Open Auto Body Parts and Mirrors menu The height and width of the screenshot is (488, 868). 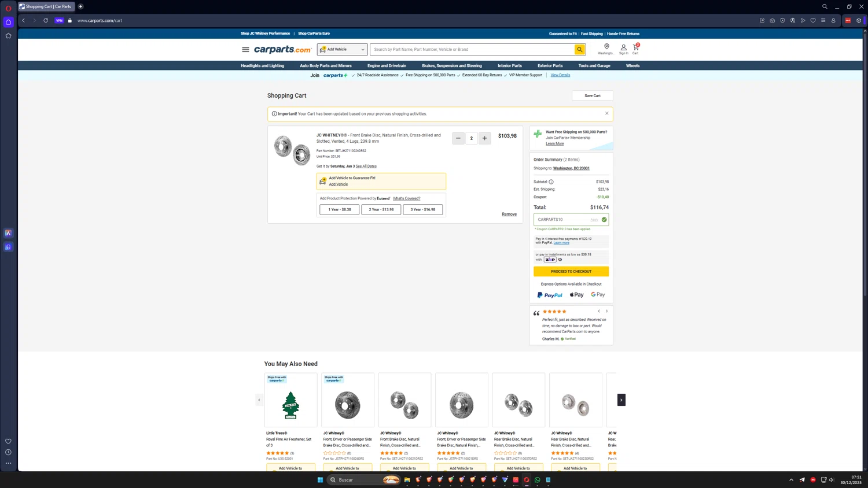(x=326, y=66)
